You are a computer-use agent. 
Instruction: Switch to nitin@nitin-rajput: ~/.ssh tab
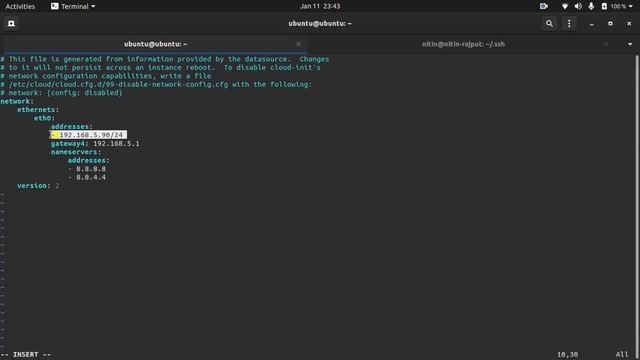[x=463, y=44]
